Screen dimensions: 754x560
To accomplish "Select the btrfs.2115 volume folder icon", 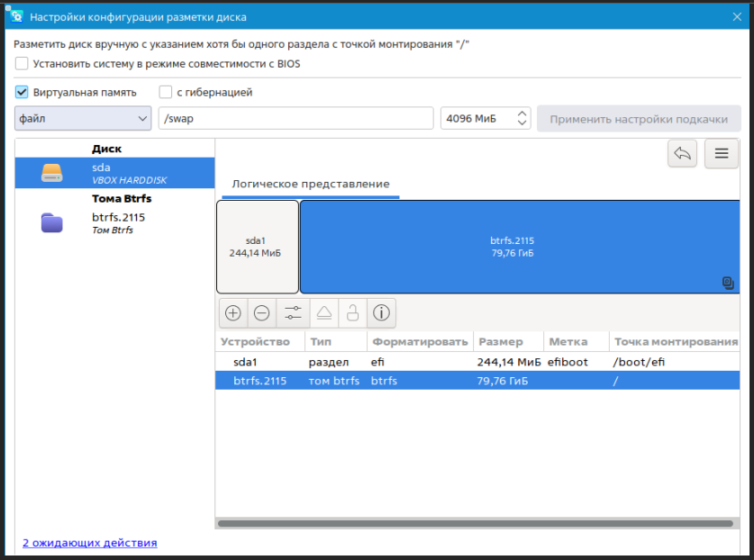I will [52, 223].
